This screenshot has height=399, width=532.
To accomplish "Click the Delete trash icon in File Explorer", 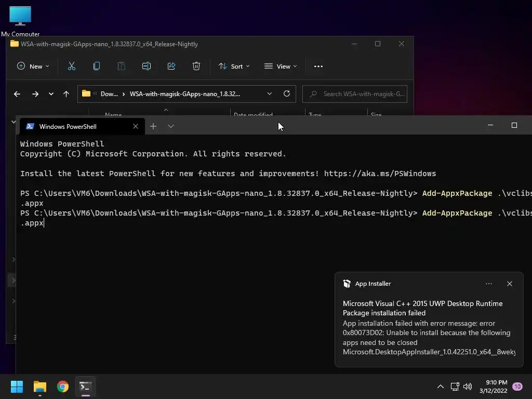I will coord(196,66).
